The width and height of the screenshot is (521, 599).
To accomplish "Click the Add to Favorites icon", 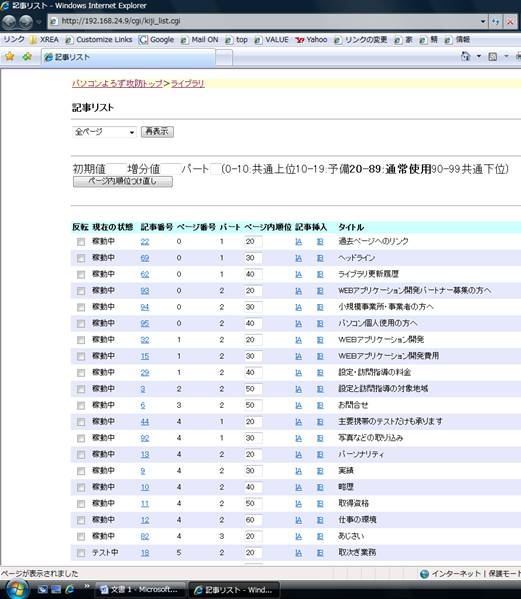I will [x=27, y=57].
